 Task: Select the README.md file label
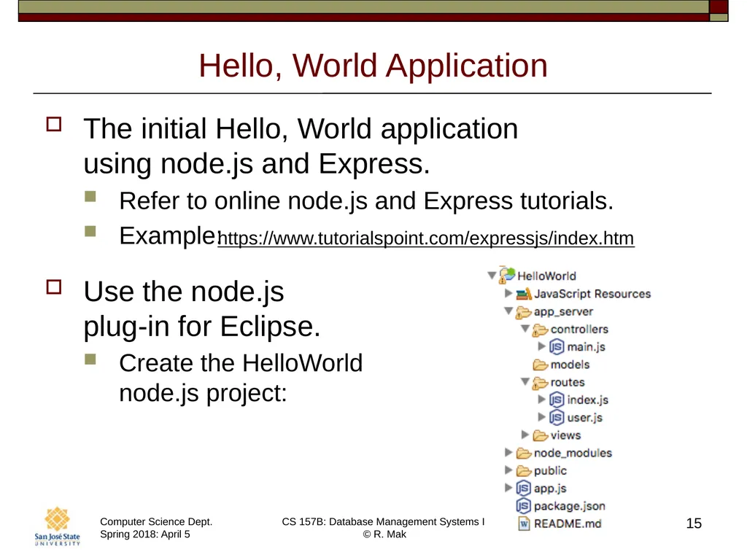coord(568,524)
